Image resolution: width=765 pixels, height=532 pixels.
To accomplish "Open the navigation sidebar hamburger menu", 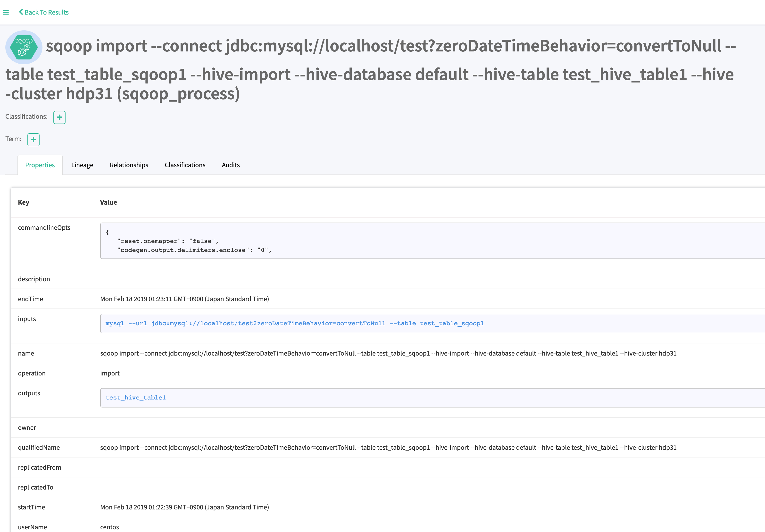I will click(x=6, y=12).
